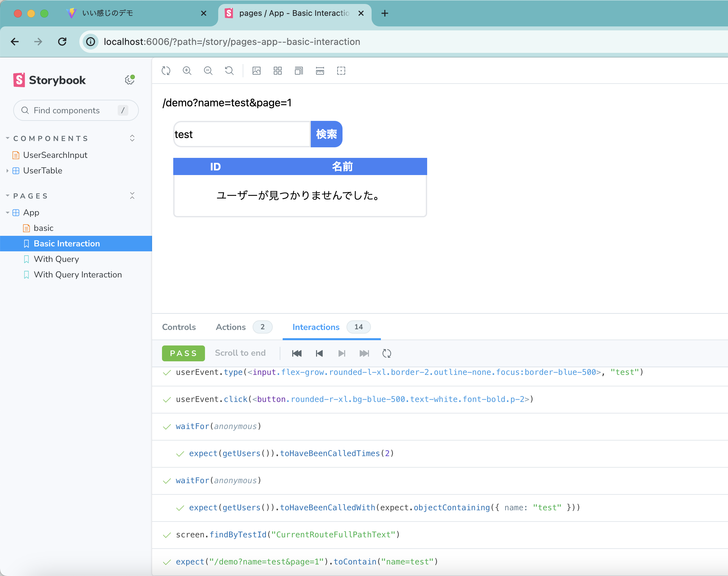Open the viewport size icon
Image resolution: width=728 pixels, height=576 pixels.
[299, 71]
